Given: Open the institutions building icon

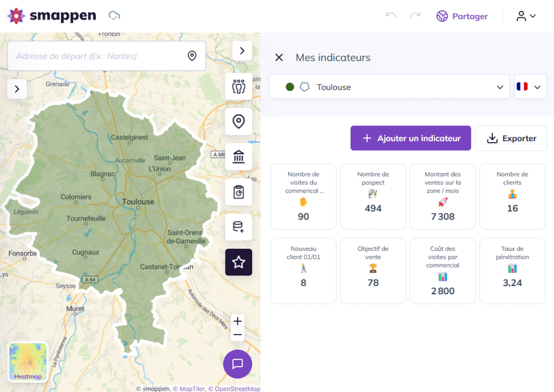Looking at the screenshot, I should point(239,157).
